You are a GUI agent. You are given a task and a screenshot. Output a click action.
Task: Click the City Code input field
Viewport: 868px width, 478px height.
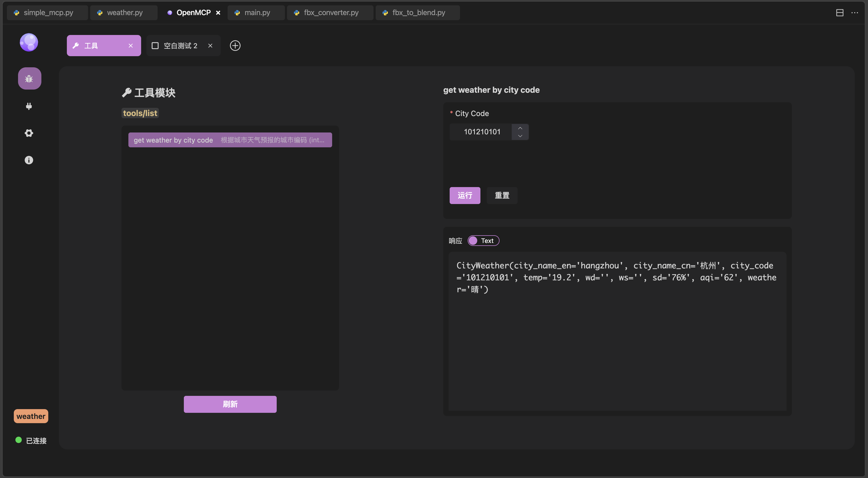(481, 132)
